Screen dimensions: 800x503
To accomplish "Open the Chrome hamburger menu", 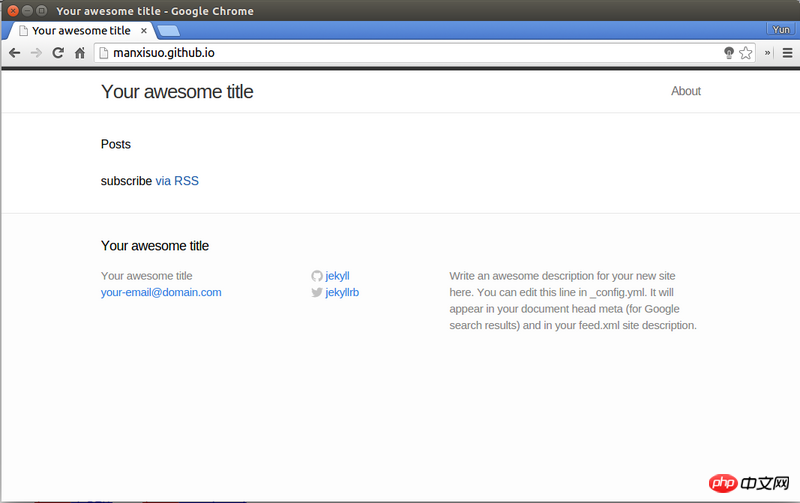I will 787,53.
